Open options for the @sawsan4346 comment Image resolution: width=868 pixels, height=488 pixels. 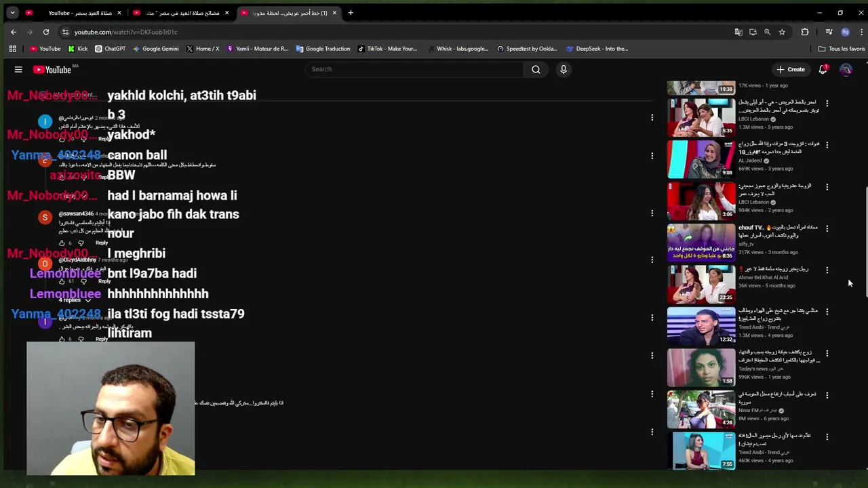pyautogui.click(x=652, y=213)
